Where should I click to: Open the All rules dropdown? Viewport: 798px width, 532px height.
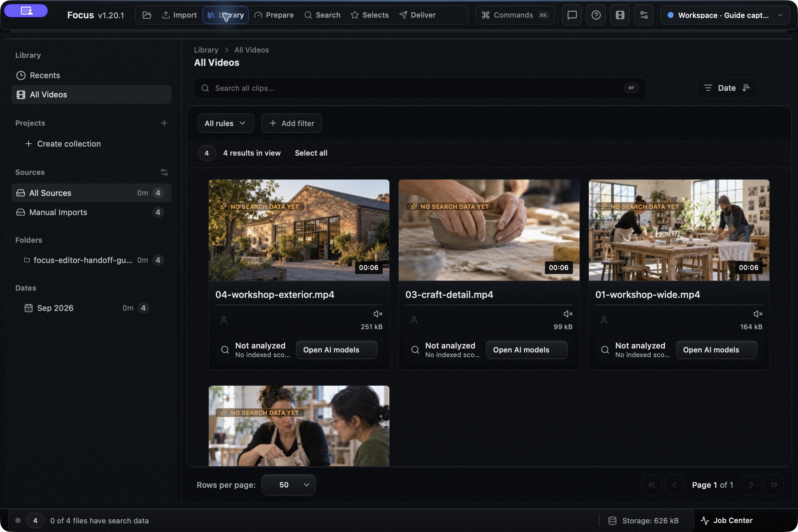point(226,123)
